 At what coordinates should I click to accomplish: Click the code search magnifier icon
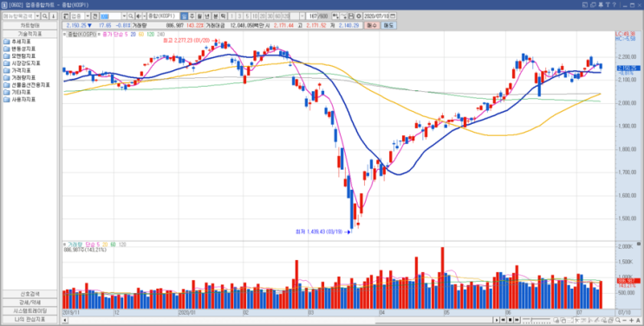point(131,16)
